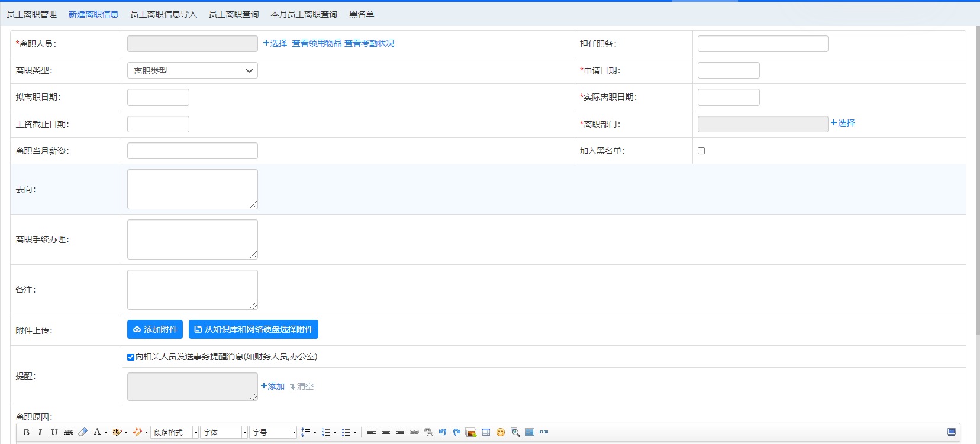Image resolution: width=980 pixels, height=444 pixels.
Task: Insert a table using the table icon
Action: coord(486,432)
